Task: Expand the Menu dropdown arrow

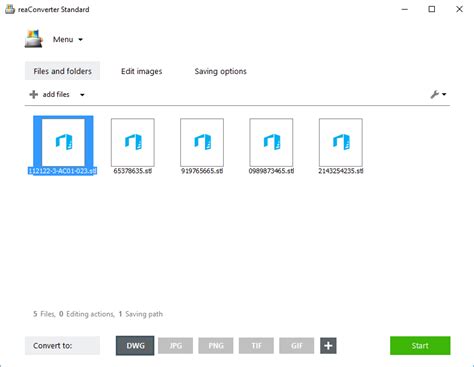Action: [x=80, y=40]
